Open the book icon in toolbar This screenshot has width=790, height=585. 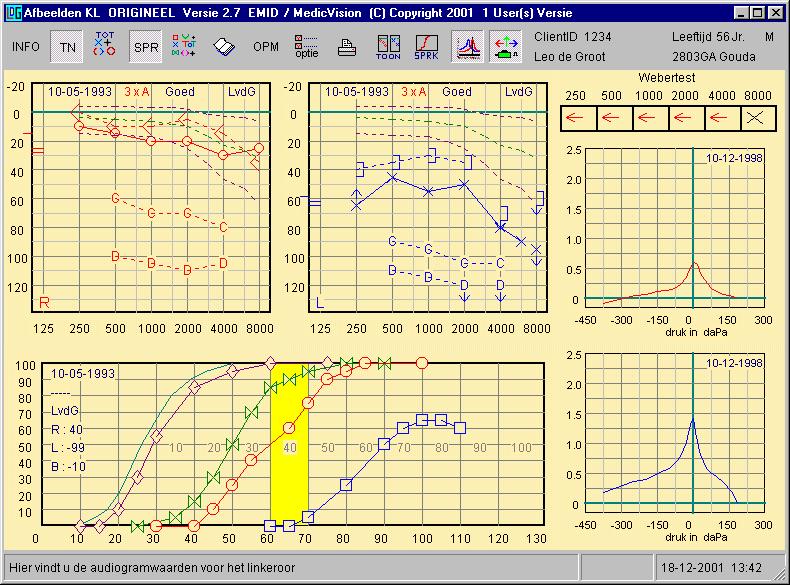224,47
